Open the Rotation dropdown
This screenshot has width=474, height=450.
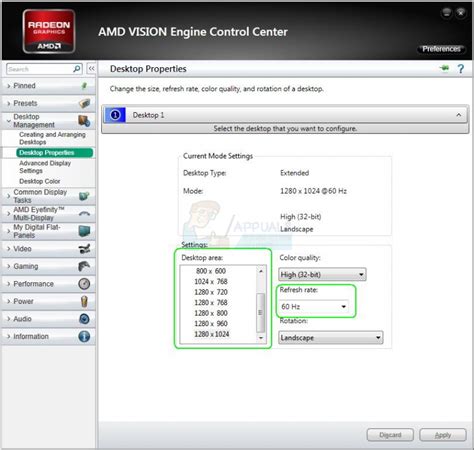[x=331, y=338]
